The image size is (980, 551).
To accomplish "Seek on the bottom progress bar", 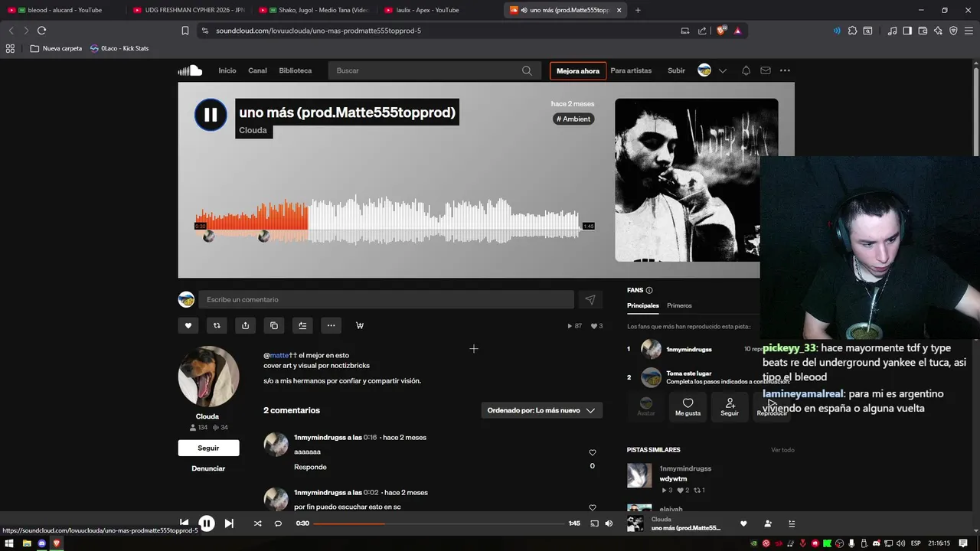I will coord(438,523).
